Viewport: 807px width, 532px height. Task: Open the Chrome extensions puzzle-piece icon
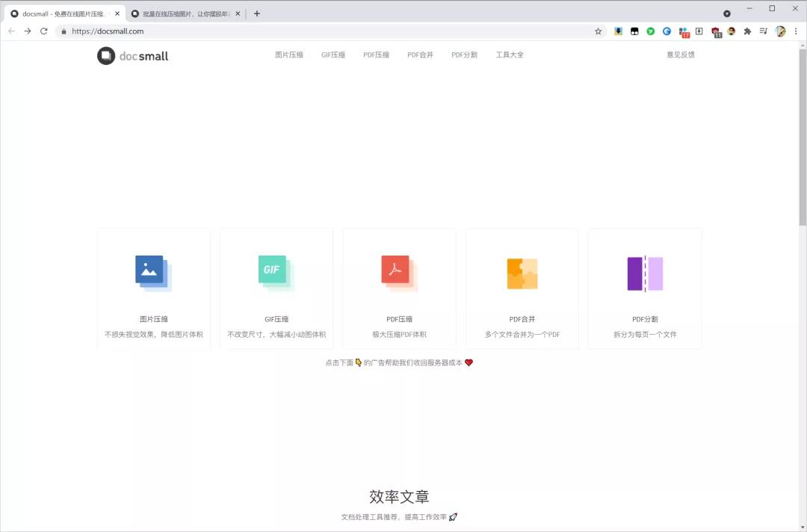(x=748, y=31)
